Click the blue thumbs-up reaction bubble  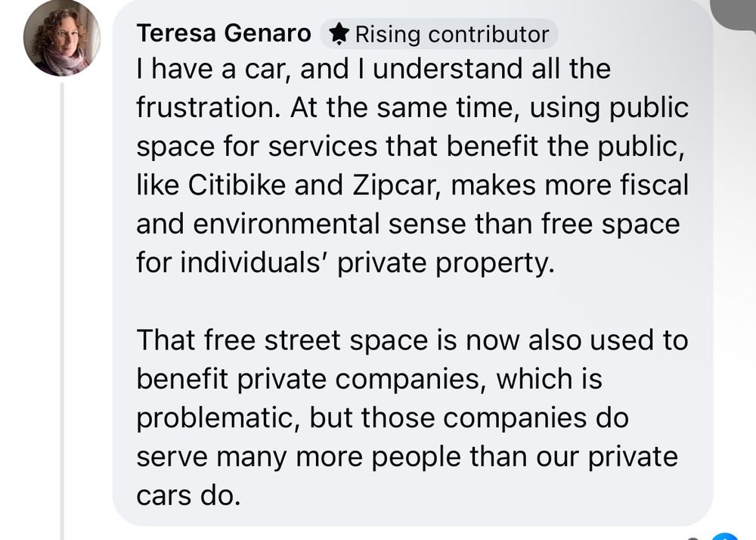click(724, 538)
